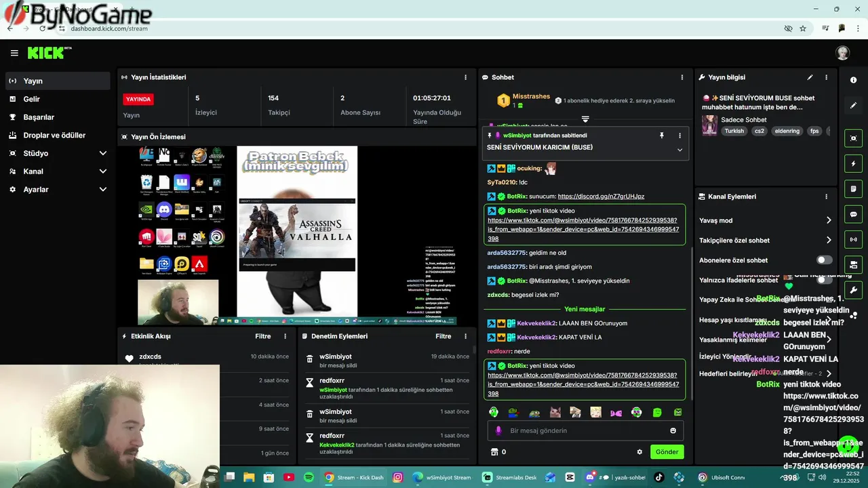The height and width of the screenshot is (488, 868).
Task: Click the chat bubble icon in the right sidebar
Action: point(853,214)
